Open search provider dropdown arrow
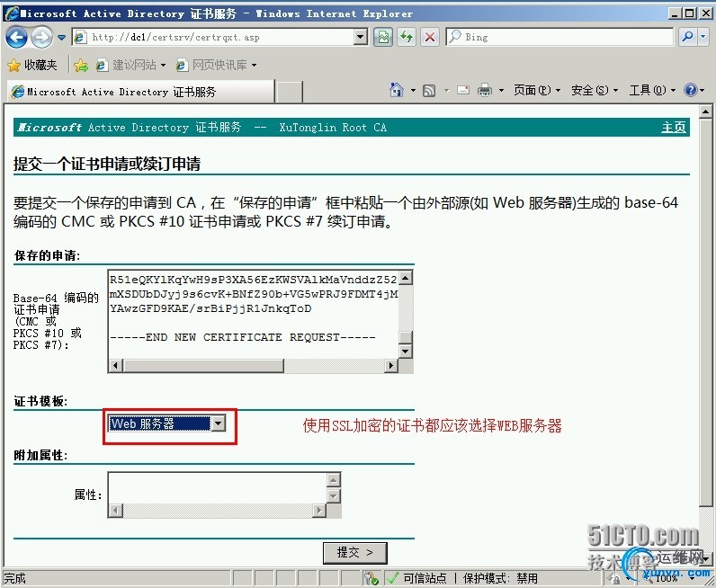This screenshot has width=716, height=588. point(703,37)
